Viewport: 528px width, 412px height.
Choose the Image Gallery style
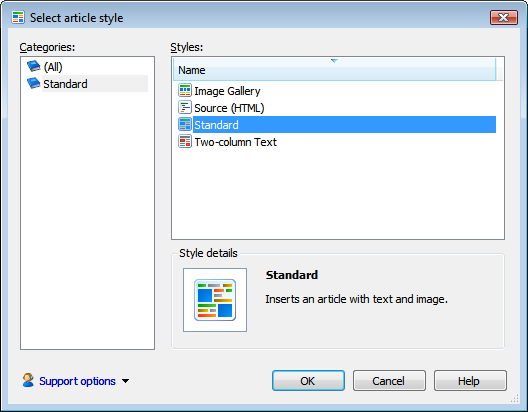[x=227, y=91]
